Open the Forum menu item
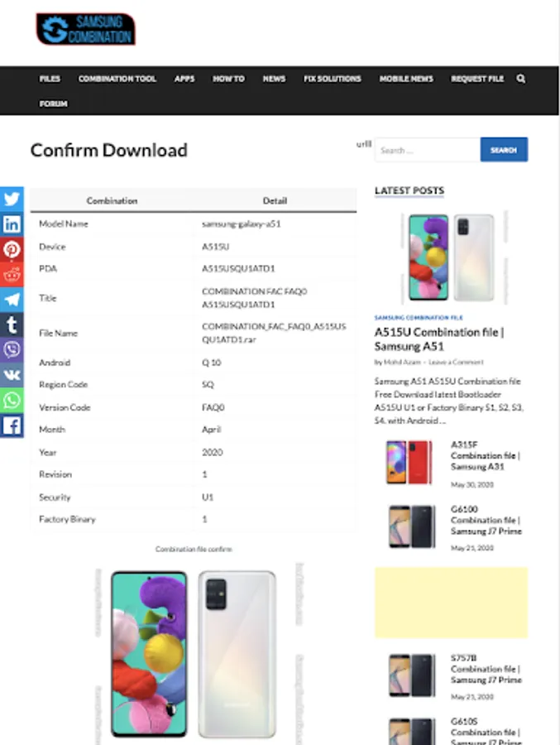This screenshot has width=560, height=745. coord(53,103)
